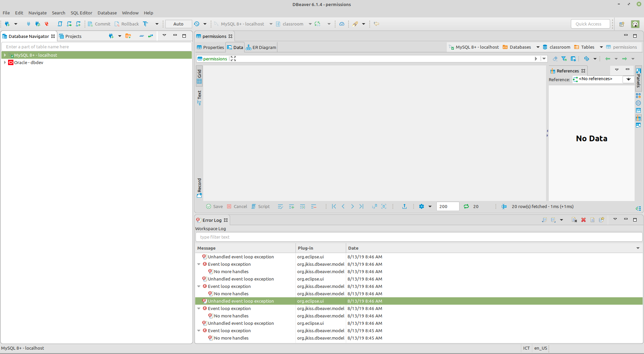This screenshot has width=644, height=354.
Task: Toggle the Record mode side tab
Action: [199, 188]
